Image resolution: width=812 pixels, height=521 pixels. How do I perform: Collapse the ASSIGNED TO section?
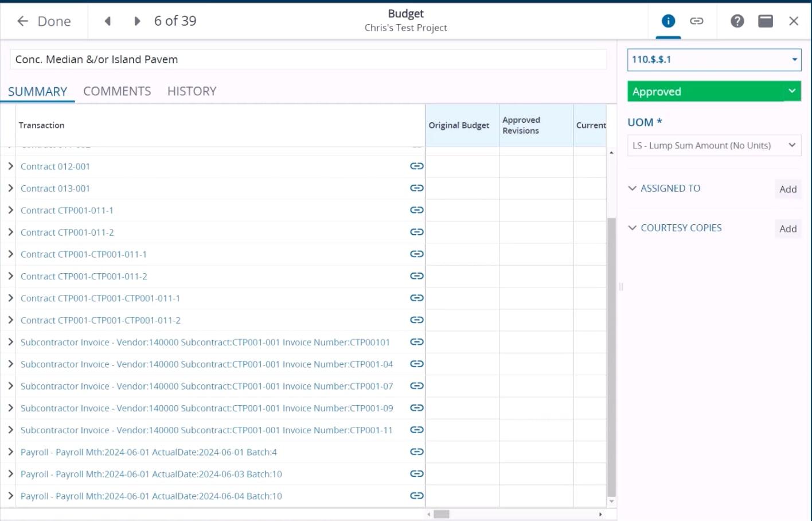click(633, 188)
